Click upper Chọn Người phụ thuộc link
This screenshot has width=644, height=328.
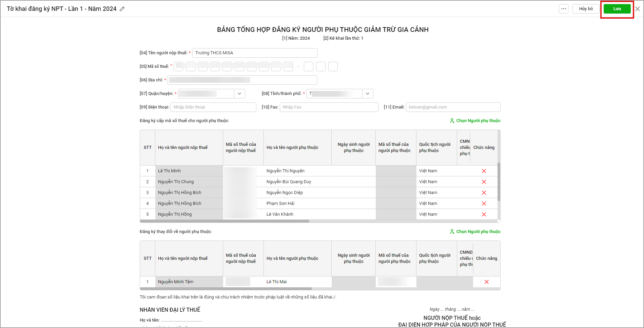[475, 121]
